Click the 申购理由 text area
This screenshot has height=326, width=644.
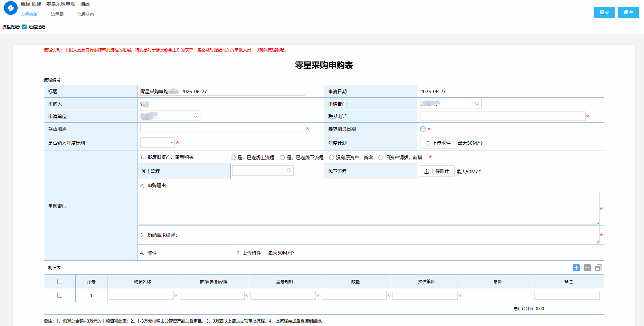tap(369, 208)
